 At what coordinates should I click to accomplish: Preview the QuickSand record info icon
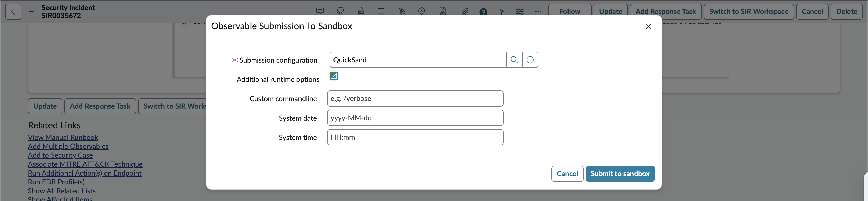(530, 60)
